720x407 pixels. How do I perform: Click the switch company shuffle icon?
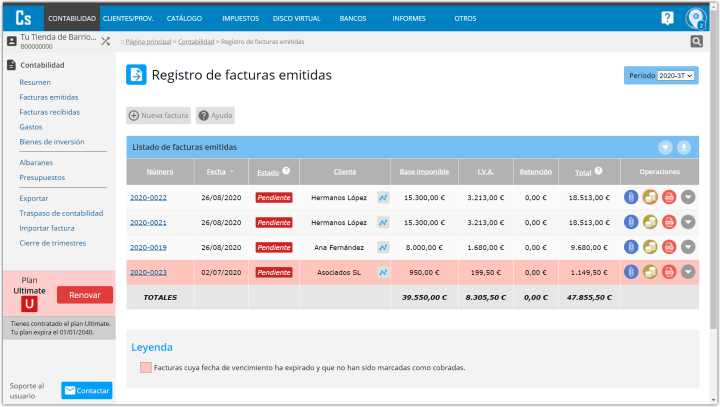(106, 41)
